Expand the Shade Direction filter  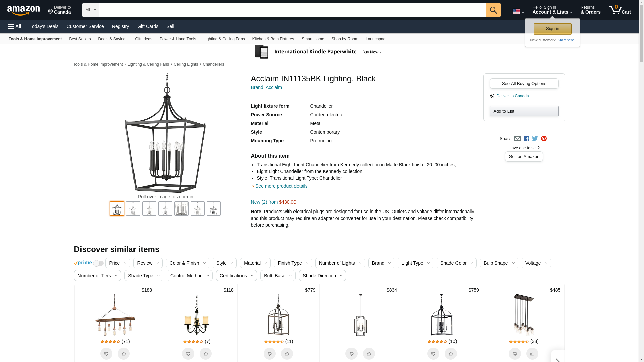(x=322, y=276)
